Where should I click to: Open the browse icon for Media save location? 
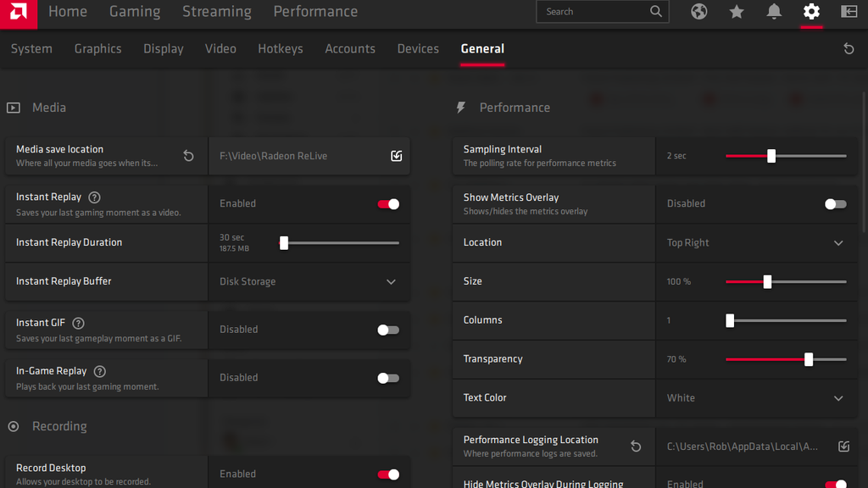396,156
